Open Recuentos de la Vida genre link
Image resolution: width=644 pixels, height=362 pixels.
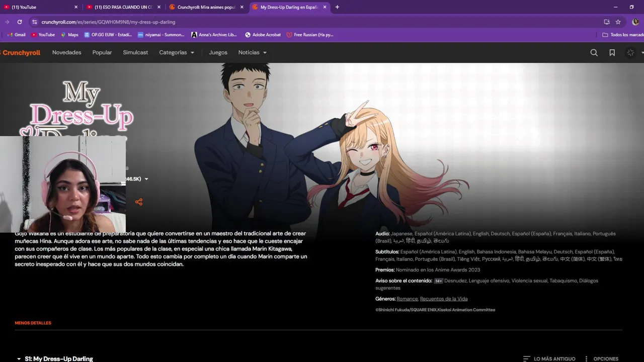tap(444, 299)
